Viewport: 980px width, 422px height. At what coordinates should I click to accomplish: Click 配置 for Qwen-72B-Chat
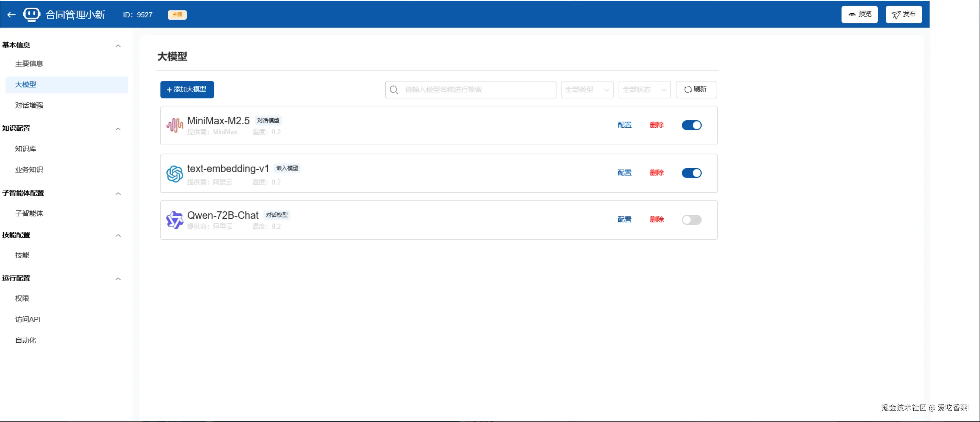[624, 220]
